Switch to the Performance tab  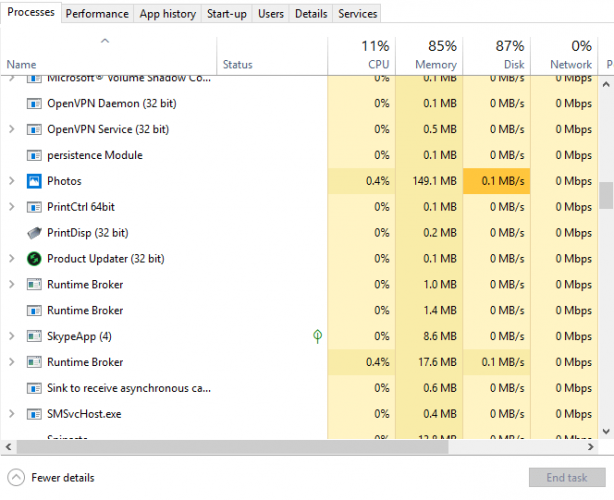(98, 14)
